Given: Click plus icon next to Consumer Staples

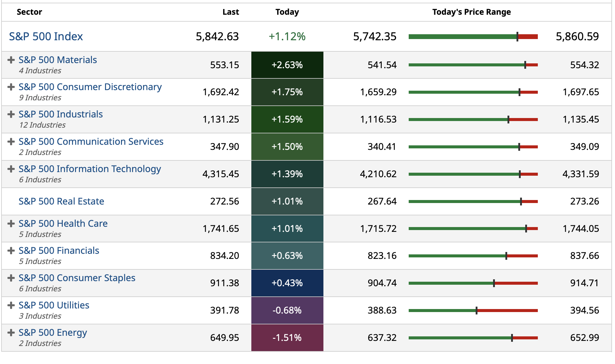Looking at the screenshot, I should [x=11, y=278].
